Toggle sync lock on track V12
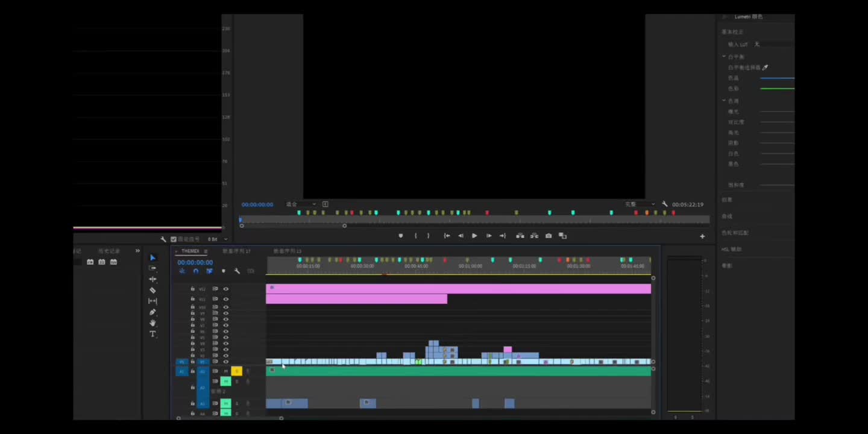This screenshot has height=434, width=868. pos(215,289)
